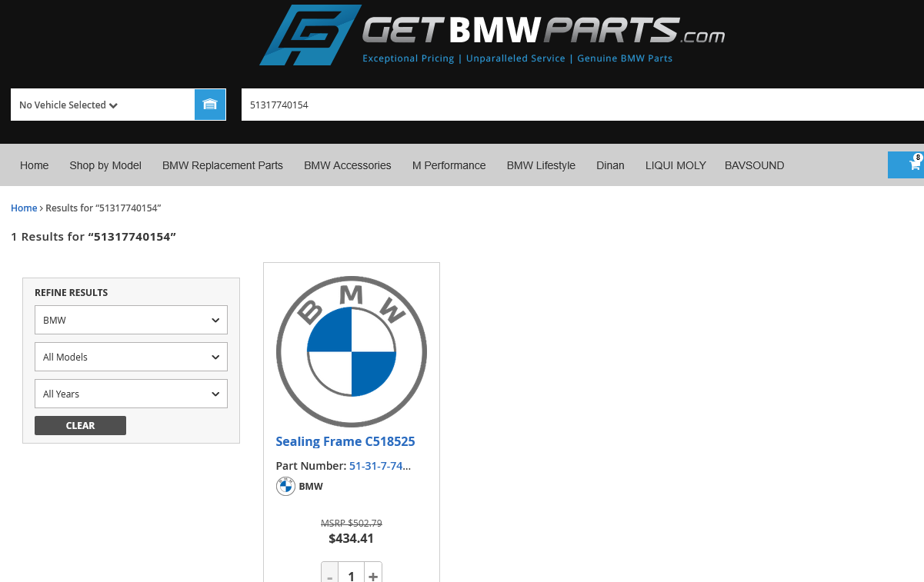Open the BMW make refine dropdown
Viewport: 924px width, 582px height.
(131, 320)
